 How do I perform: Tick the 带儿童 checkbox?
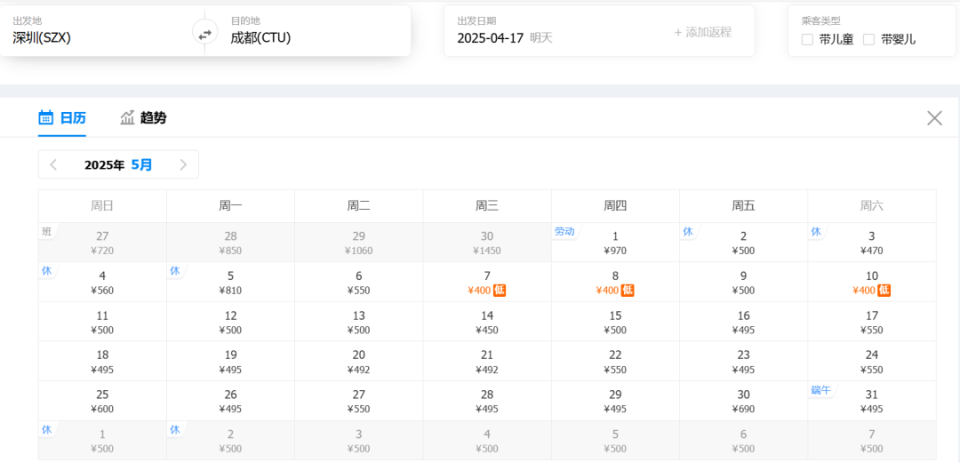808,40
